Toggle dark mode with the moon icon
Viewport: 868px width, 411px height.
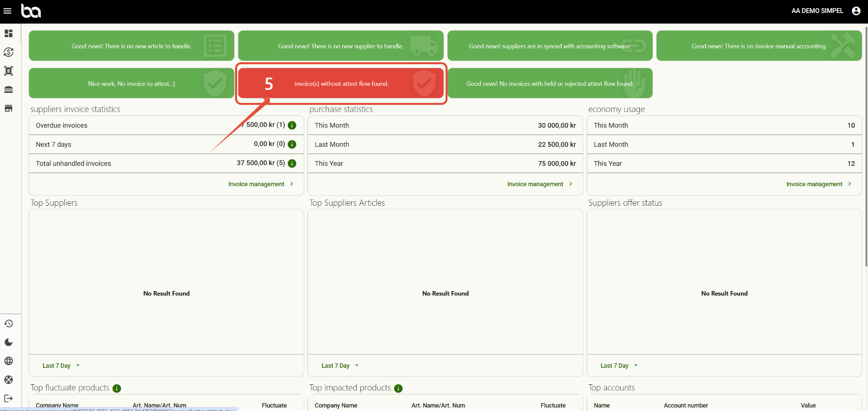[x=9, y=342]
